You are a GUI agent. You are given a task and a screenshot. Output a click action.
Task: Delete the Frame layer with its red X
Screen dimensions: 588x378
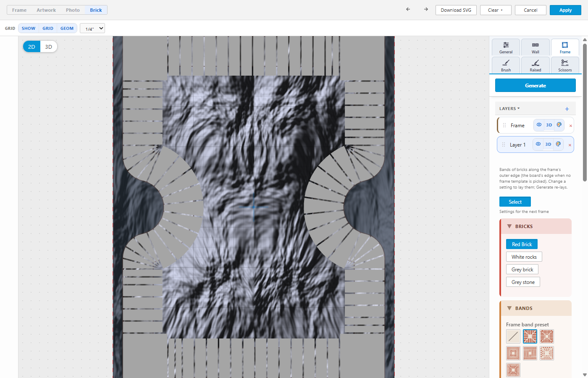[570, 126]
